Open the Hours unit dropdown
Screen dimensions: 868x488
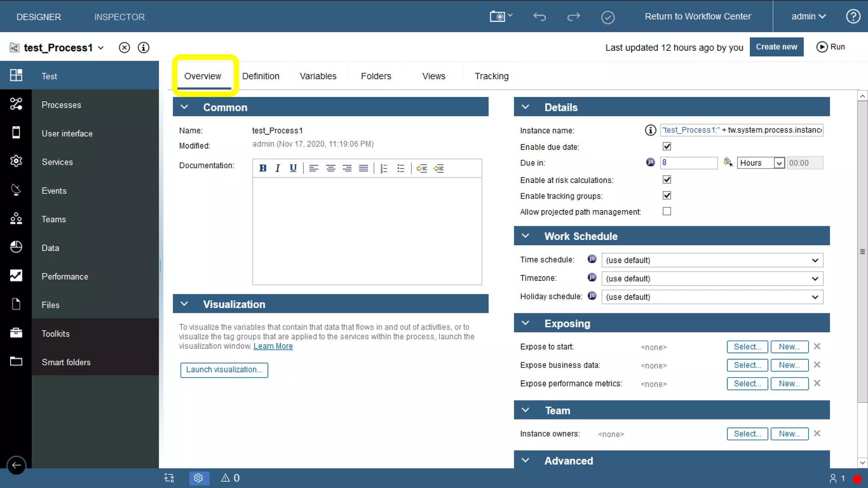[761, 163]
